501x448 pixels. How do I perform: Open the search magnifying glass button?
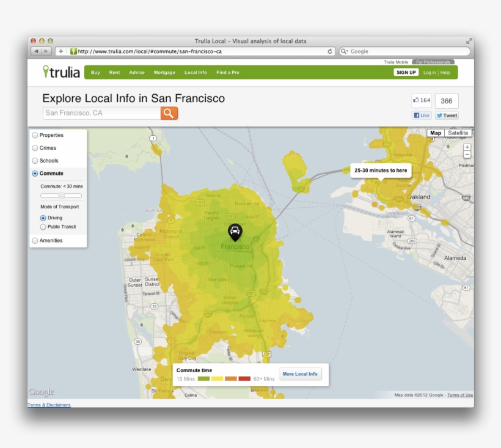click(169, 113)
